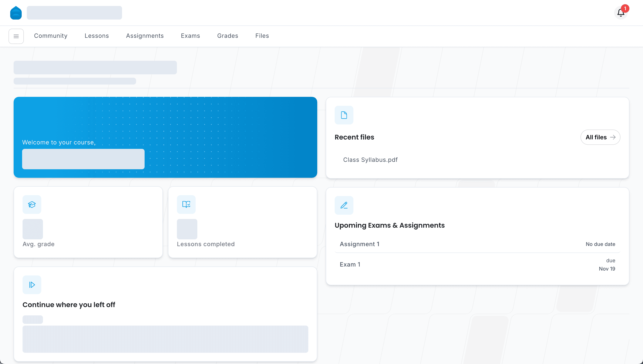View the Grades tab

point(228,36)
